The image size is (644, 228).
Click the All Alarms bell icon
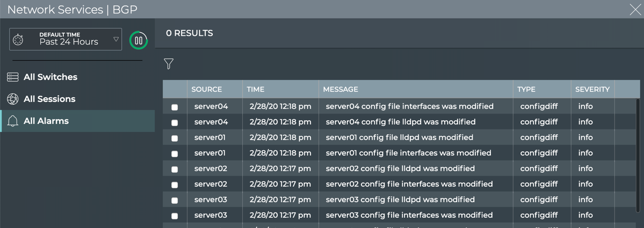(x=13, y=121)
